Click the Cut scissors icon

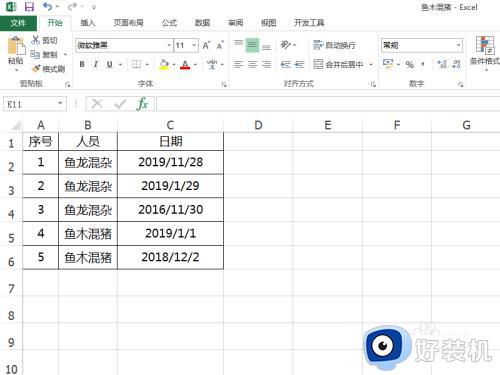(35, 40)
